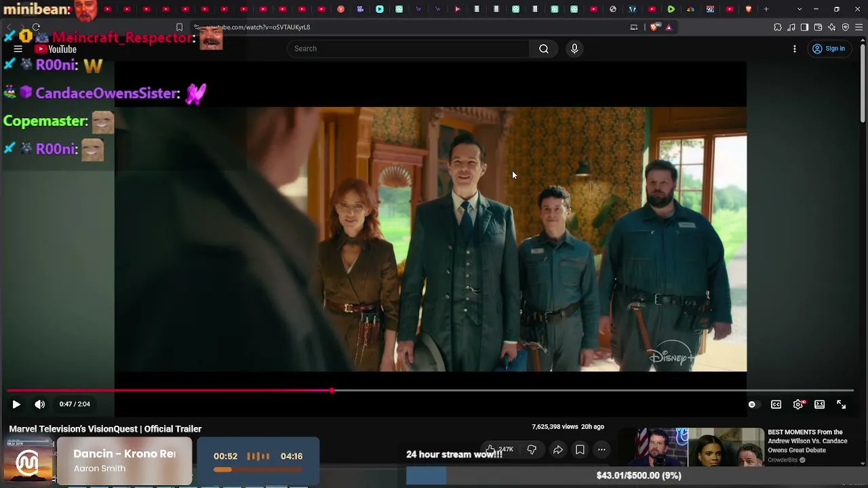Click the '7,625,398 views 20h ago' text
Screen dimensions: 868x488
[x=568, y=427]
